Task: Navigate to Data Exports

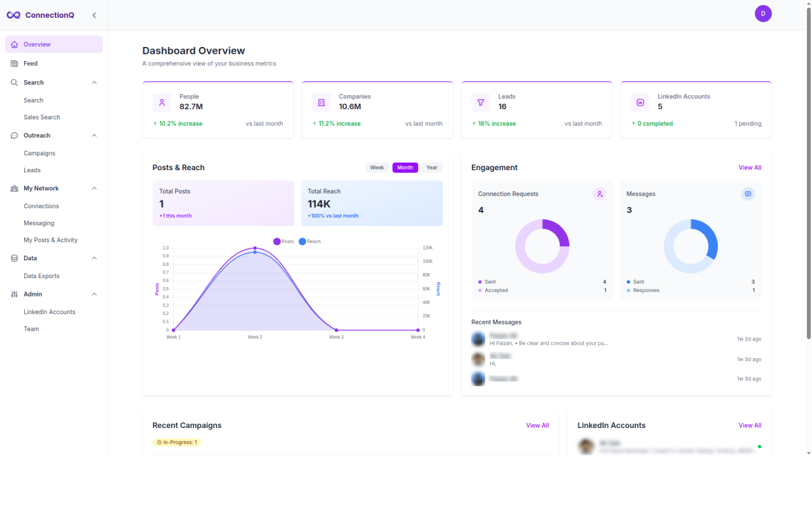Action: click(42, 276)
